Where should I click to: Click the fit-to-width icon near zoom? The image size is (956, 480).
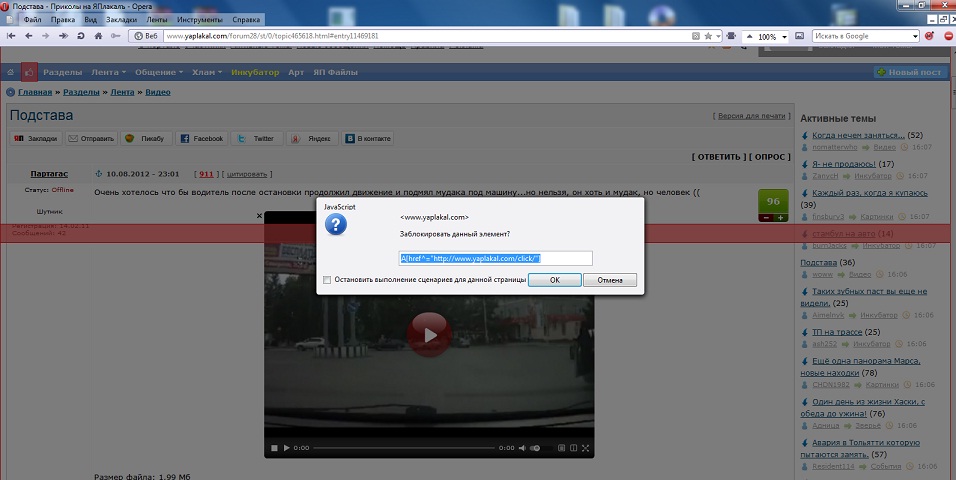732,36
